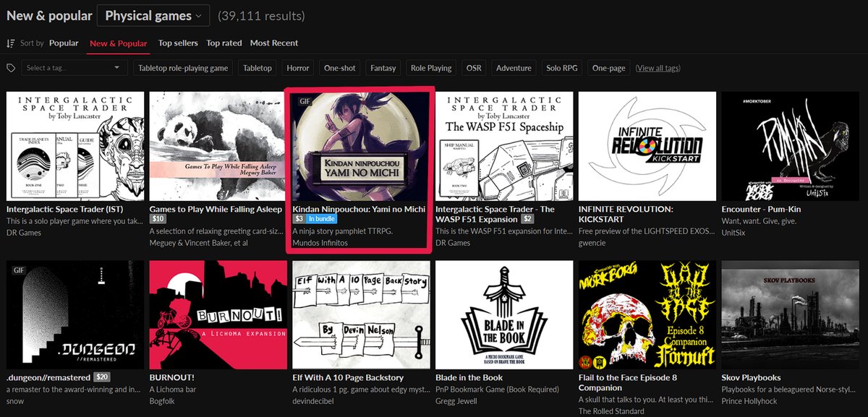Open the Physical games category dropdown
This screenshot has width=868, height=417.
pos(153,15)
